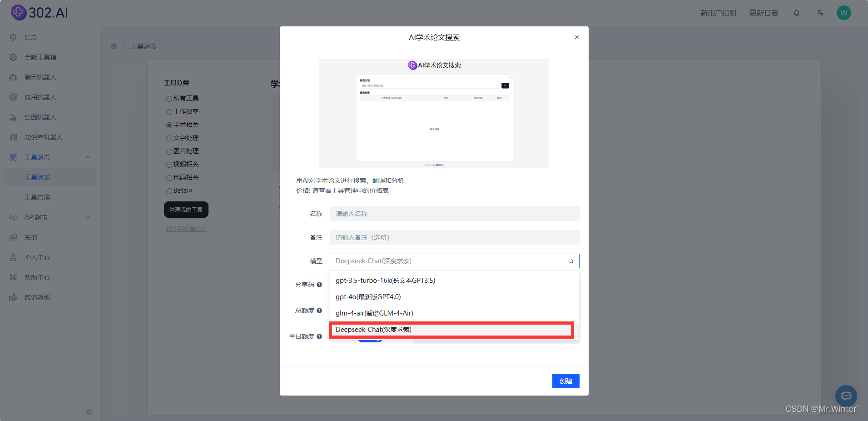Collapse the sidebar with bottom menu icon
Viewport: 868px width, 421px height.
(89, 412)
